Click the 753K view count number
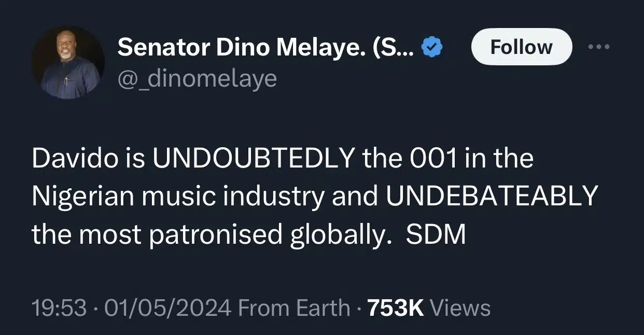This screenshot has width=644, height=335. tap(396, 308)
